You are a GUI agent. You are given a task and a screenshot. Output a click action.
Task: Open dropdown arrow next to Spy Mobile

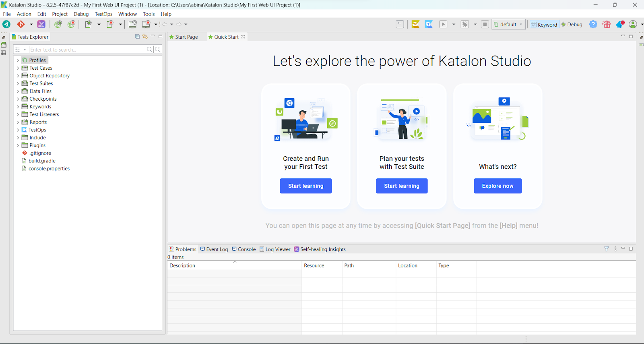click(99, 25)
